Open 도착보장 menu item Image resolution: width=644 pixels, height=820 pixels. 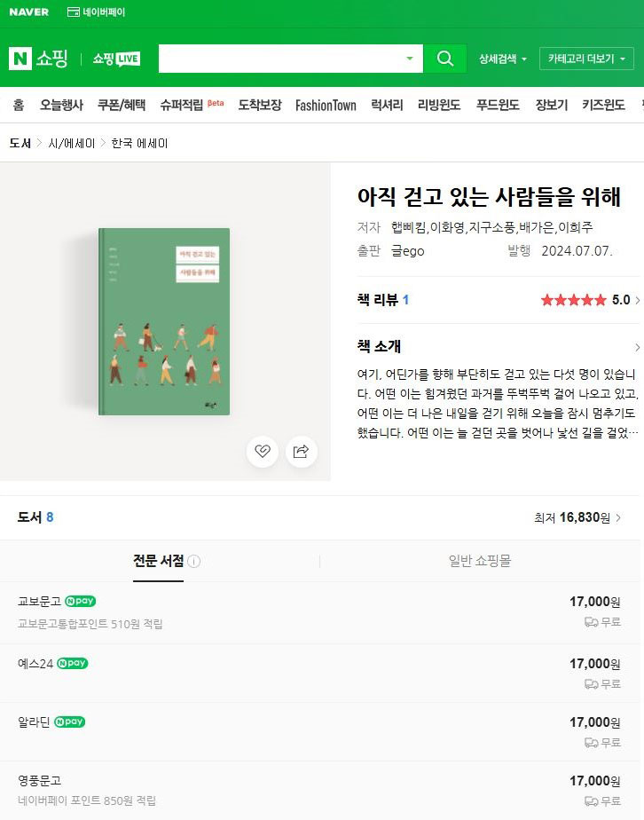(260, 105)
